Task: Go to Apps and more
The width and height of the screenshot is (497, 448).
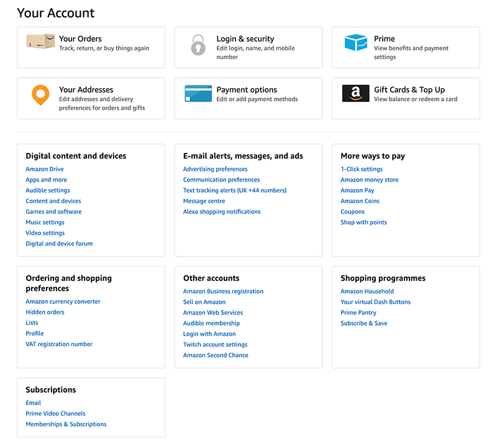Action: click(x=46, y=180)
